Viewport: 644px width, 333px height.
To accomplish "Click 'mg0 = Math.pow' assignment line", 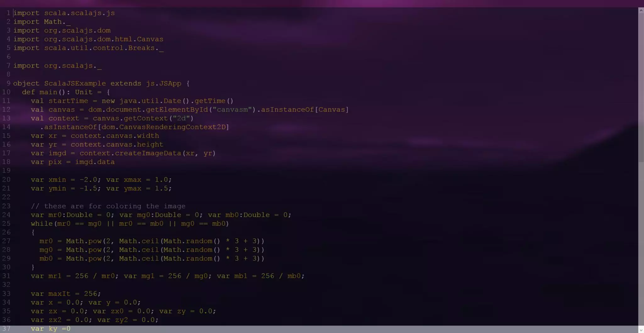I will click(x=152, y=250).
